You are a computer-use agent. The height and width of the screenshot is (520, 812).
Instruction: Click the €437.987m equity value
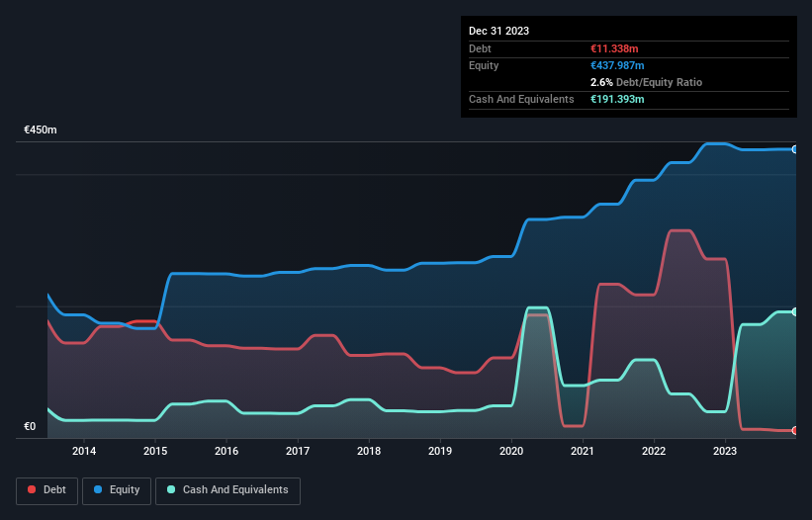(x=617, y=65)
